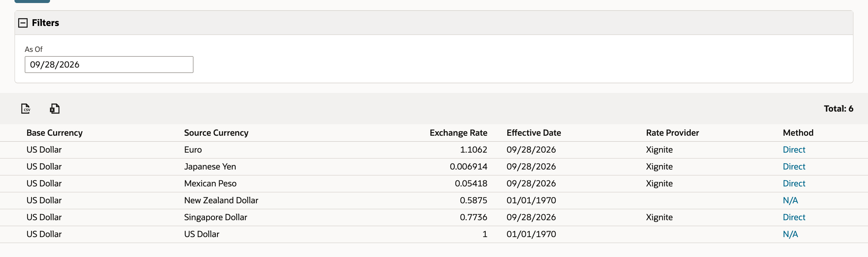Viewport: 868px width, 257px height.
Task: Click exchange rate value 0.7736
Action: click(x=473, y=217)
